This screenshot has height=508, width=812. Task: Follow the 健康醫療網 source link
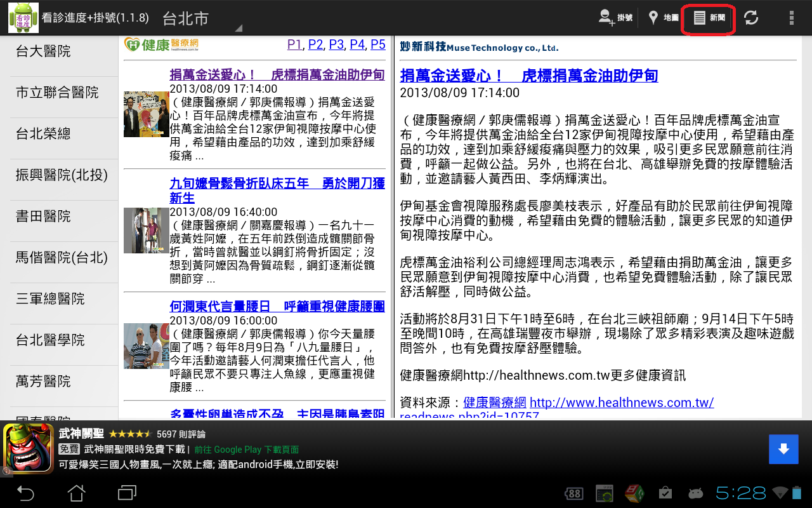[x=495, y=403]
